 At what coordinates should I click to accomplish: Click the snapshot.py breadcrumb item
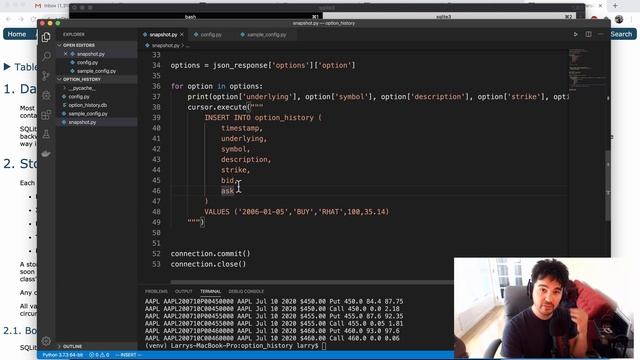point(165,46)
